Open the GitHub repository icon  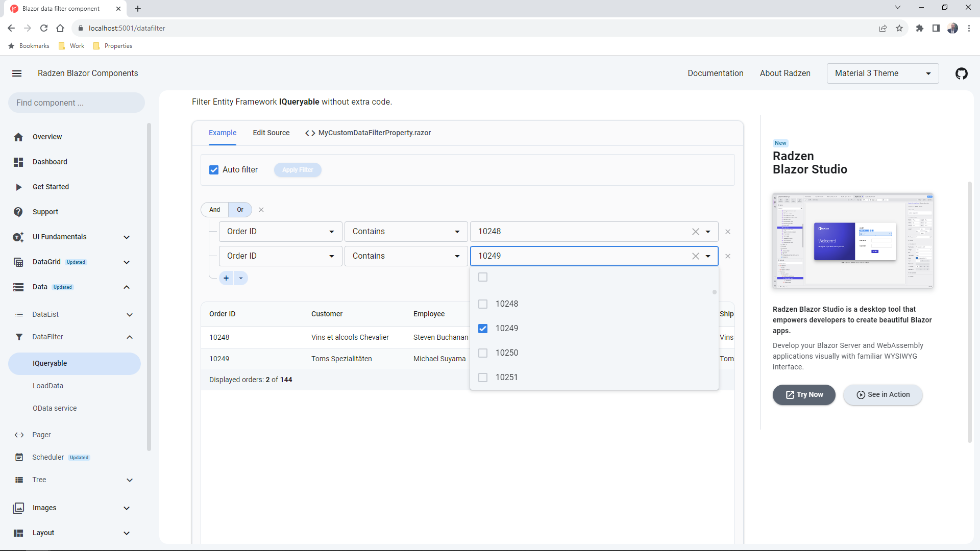click(961, 73)
